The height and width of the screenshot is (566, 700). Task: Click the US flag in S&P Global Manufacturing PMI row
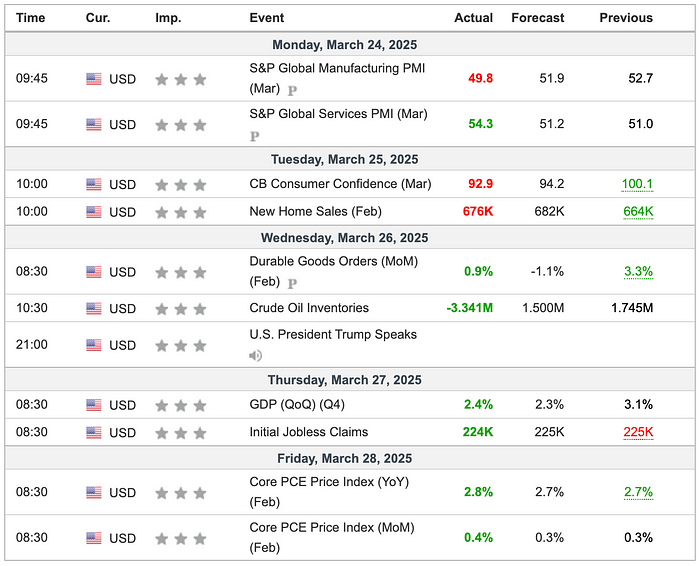pos(94,79)
